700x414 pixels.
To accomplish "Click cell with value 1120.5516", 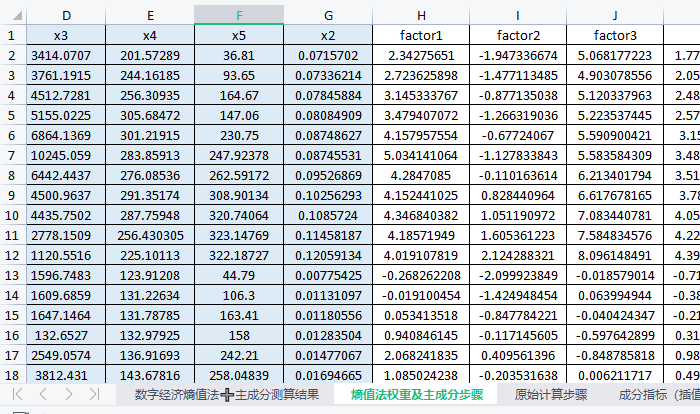I will tap(66, 255).
